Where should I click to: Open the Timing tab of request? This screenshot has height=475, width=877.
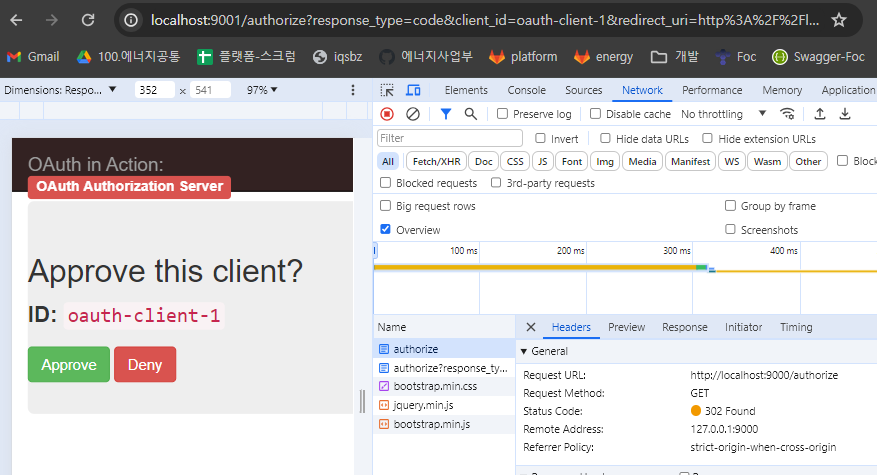point(796,327)
